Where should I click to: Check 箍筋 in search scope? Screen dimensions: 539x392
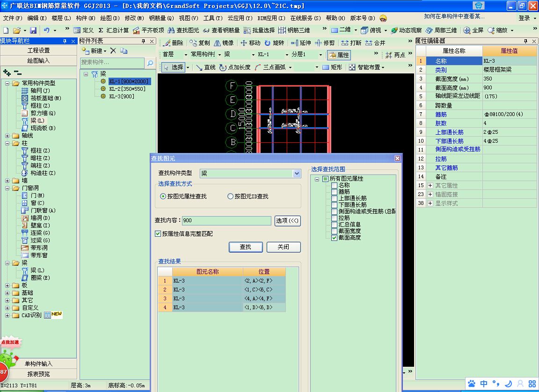334,192
